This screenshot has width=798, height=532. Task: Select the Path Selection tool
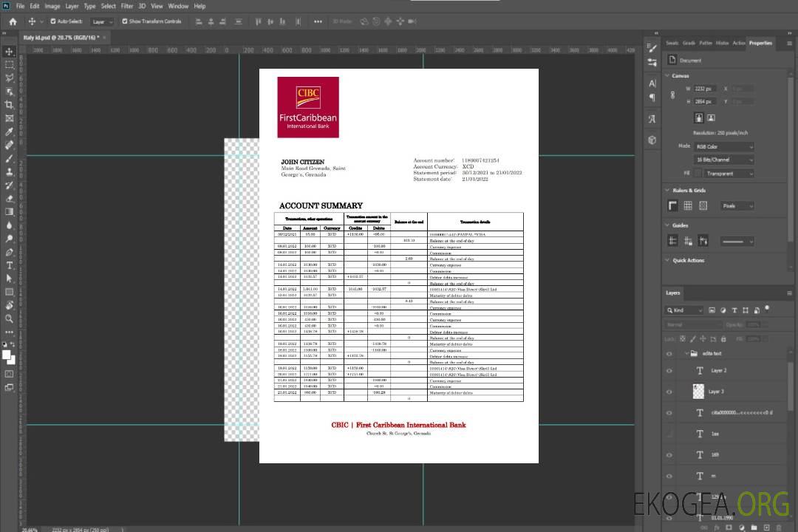[9, 279]
